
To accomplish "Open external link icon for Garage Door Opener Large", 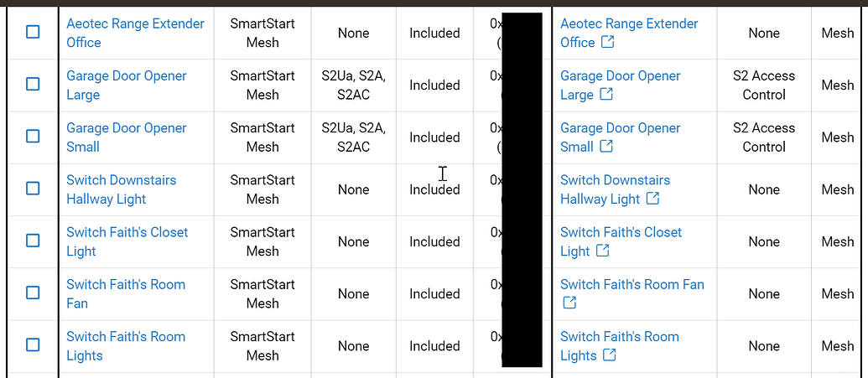I will coord(606,94).
